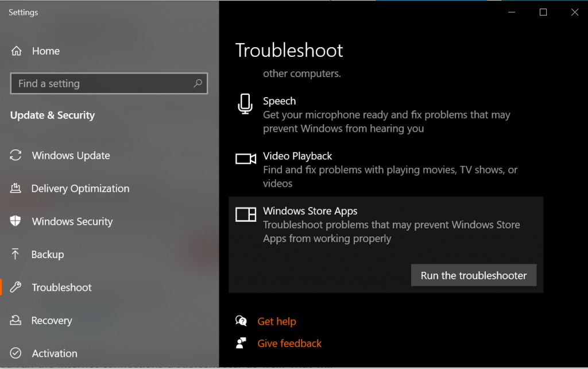This screenshot has height=369, width=588.
Task: Click the Settings window title
Action: coord(23,13)
